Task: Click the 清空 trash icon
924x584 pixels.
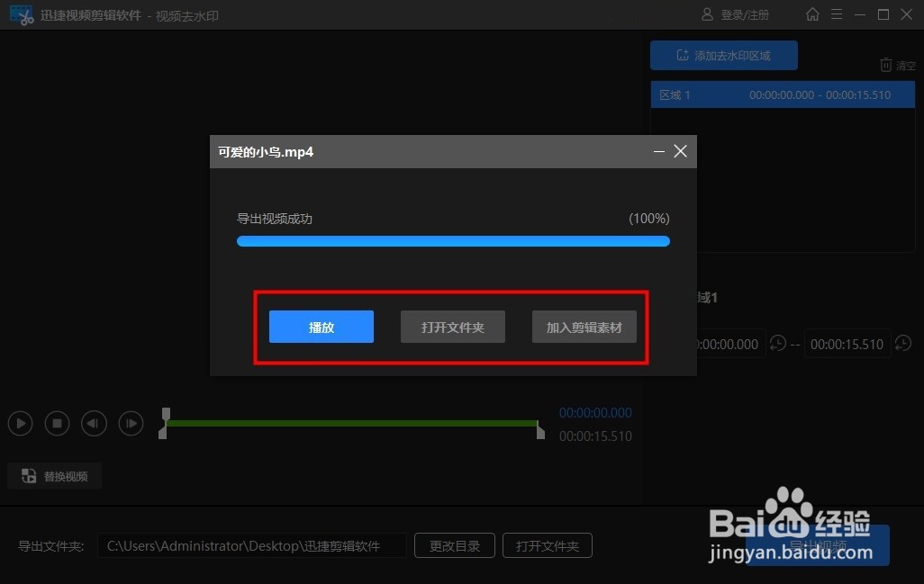Action: [885, 65]
